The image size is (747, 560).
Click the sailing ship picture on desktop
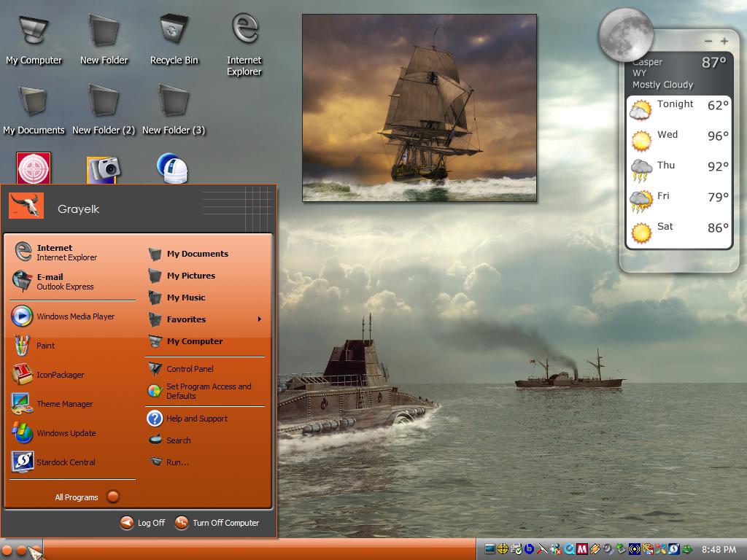[419, 108]
